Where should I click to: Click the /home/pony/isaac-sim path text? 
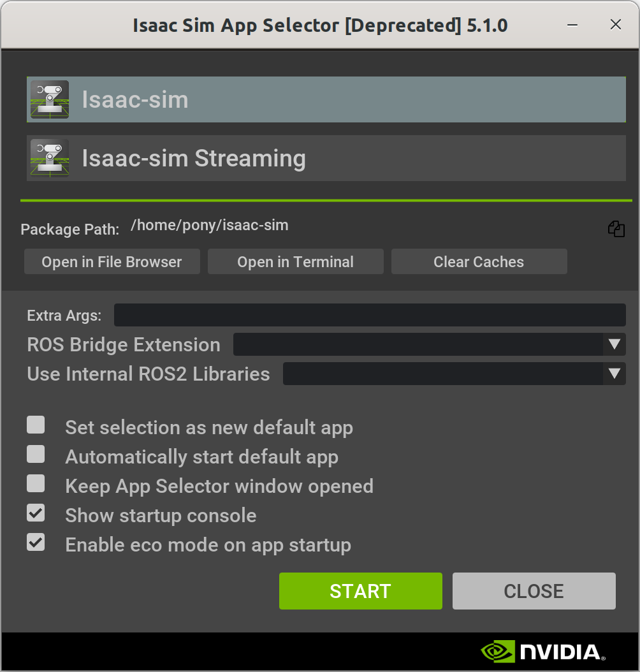(x=210, y=226)
